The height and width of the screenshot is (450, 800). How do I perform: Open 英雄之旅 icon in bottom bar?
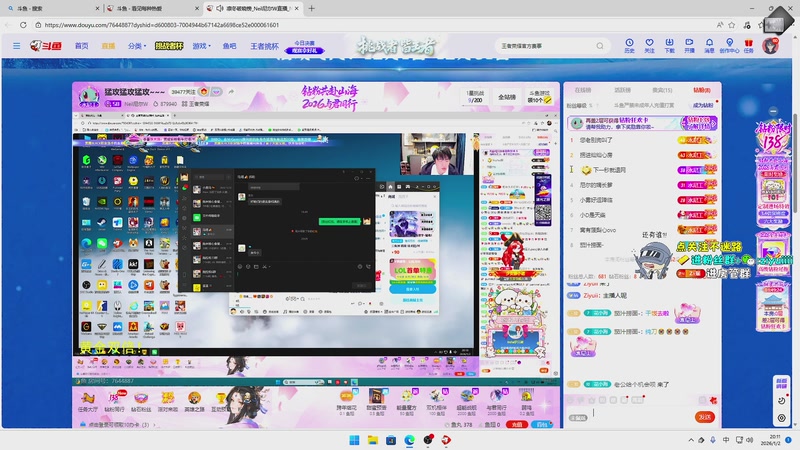pos(194,402)
